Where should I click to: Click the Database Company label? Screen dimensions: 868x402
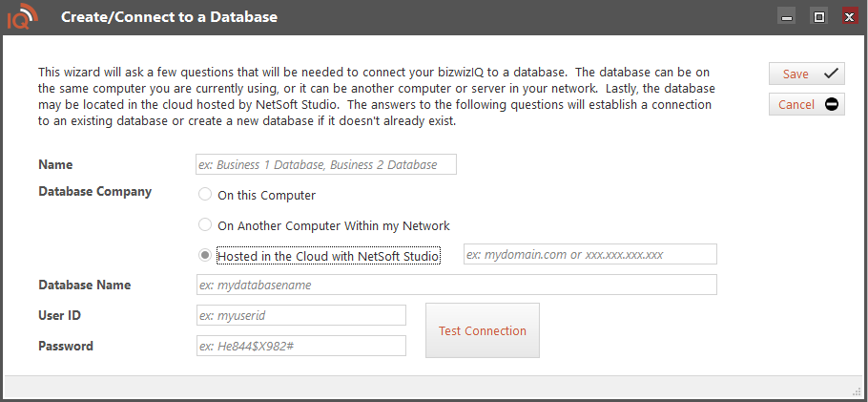point(94,191)
